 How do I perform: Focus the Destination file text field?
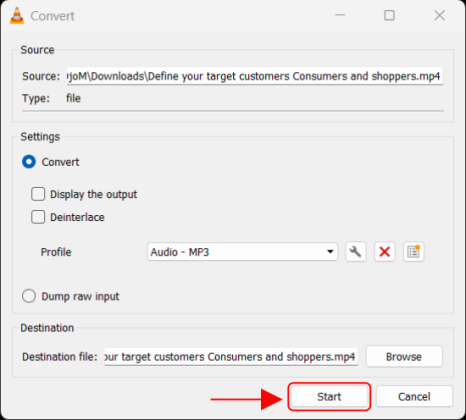231,357
